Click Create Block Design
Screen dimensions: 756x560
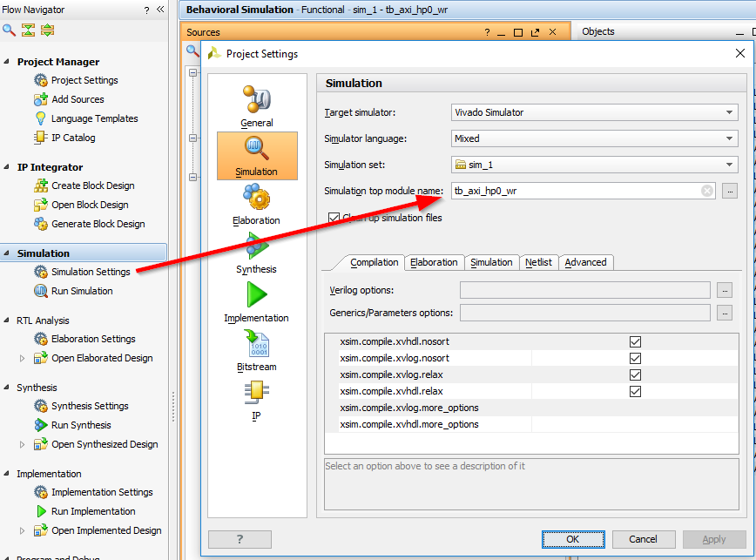[x=92, y=186]
